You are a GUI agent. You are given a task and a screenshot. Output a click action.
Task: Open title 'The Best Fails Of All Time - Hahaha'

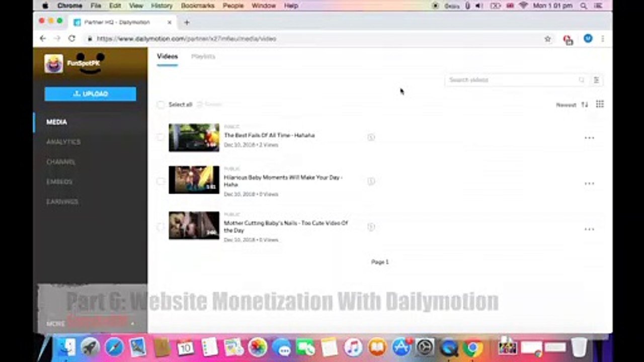(x=269, y=135)
